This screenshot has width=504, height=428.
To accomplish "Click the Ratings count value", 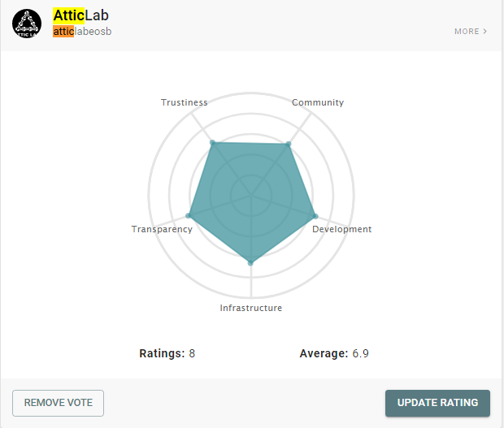I will pos(192,353).
